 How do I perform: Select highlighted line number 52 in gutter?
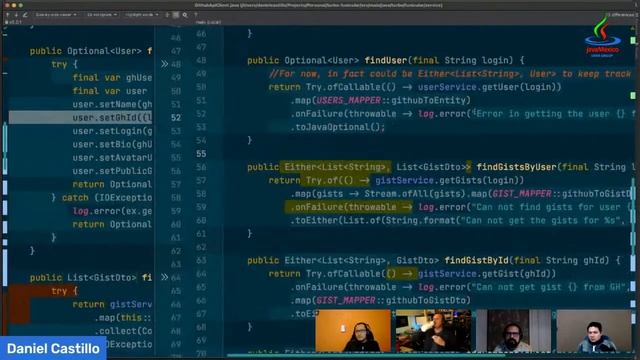176,118
